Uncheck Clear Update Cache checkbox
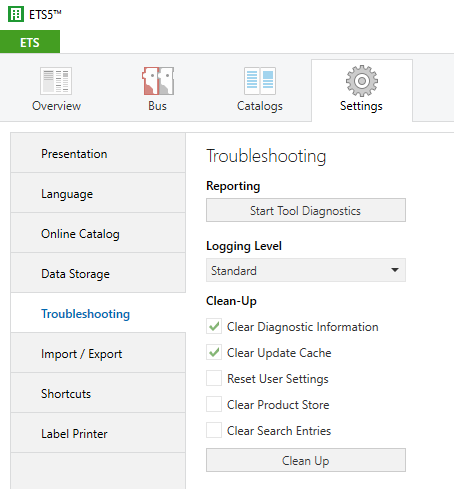The height and width of the screenshot is (489, 454). tap(214, 352)
